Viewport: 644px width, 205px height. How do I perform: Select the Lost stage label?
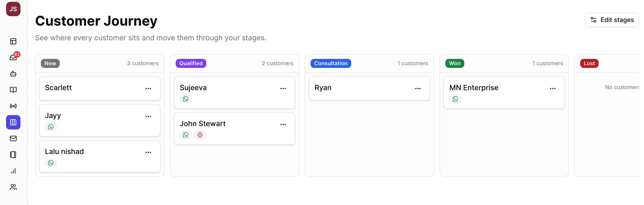[589, 63]
